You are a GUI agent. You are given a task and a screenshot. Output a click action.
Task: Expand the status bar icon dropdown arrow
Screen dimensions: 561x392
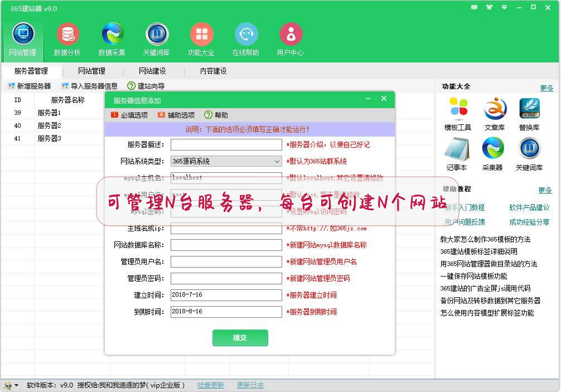(x=16, y=385)
